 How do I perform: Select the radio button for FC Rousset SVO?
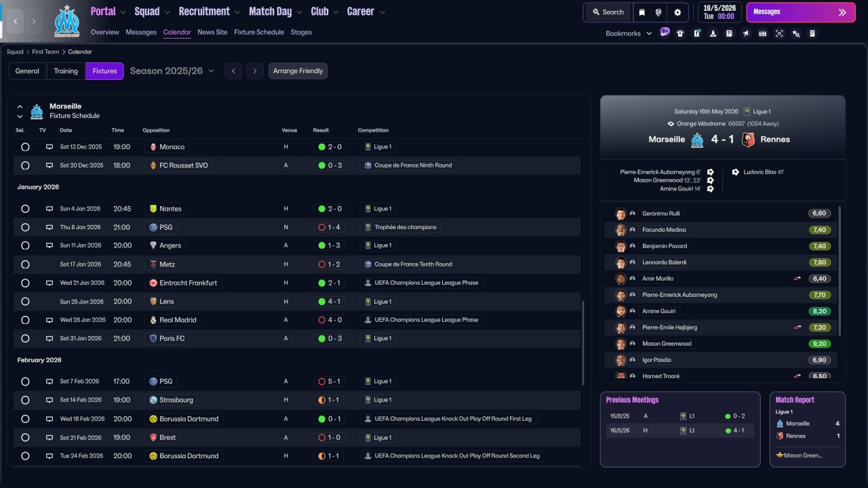coord(25,165)
